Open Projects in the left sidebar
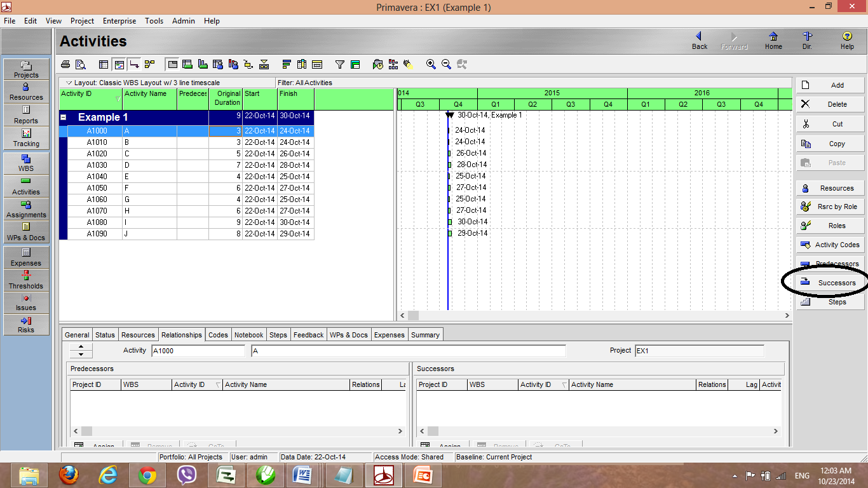 click(26, 69)
